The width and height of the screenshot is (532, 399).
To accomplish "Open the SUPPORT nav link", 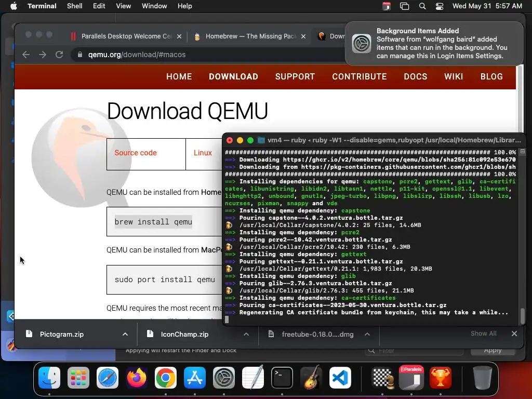I will click(295, 77).
